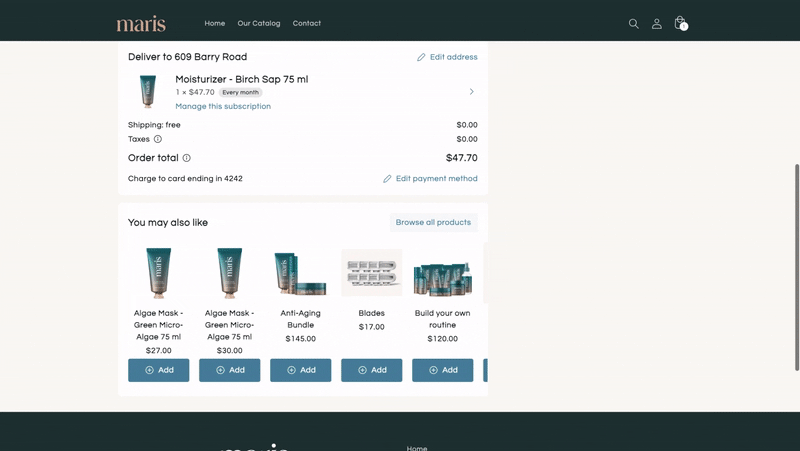Image resolution: width=800 pixels, height=451 pixels.
Task: Click the Order total info icon
Action: pyautogui.click(x=187, y=158)
